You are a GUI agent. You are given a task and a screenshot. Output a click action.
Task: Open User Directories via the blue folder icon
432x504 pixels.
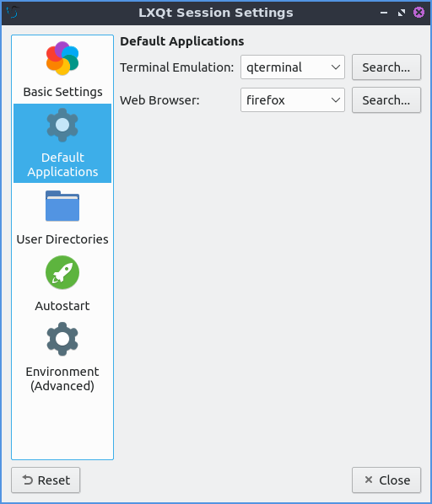(x=62, y=206)
